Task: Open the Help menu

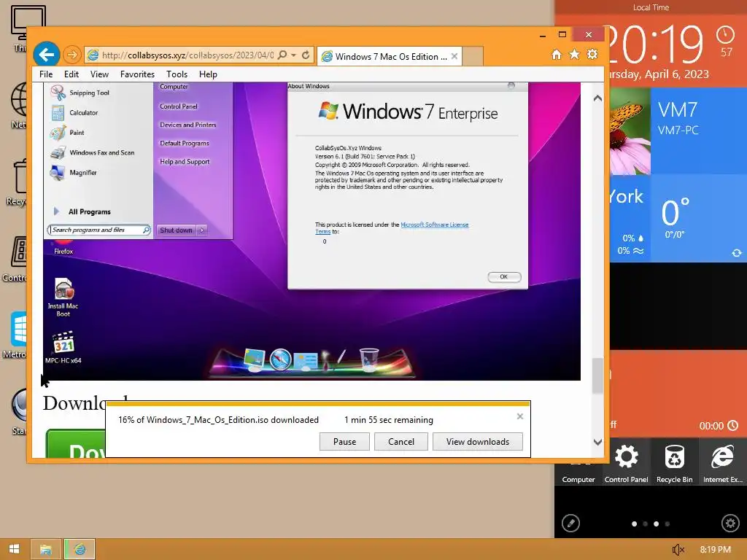Action: tap(208, 74)
